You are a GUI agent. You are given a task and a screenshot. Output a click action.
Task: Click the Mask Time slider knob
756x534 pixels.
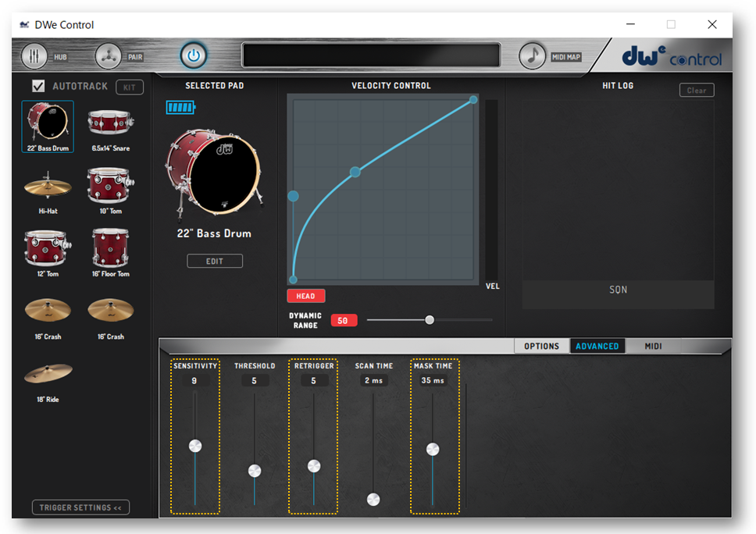click(x=433, y=450)
